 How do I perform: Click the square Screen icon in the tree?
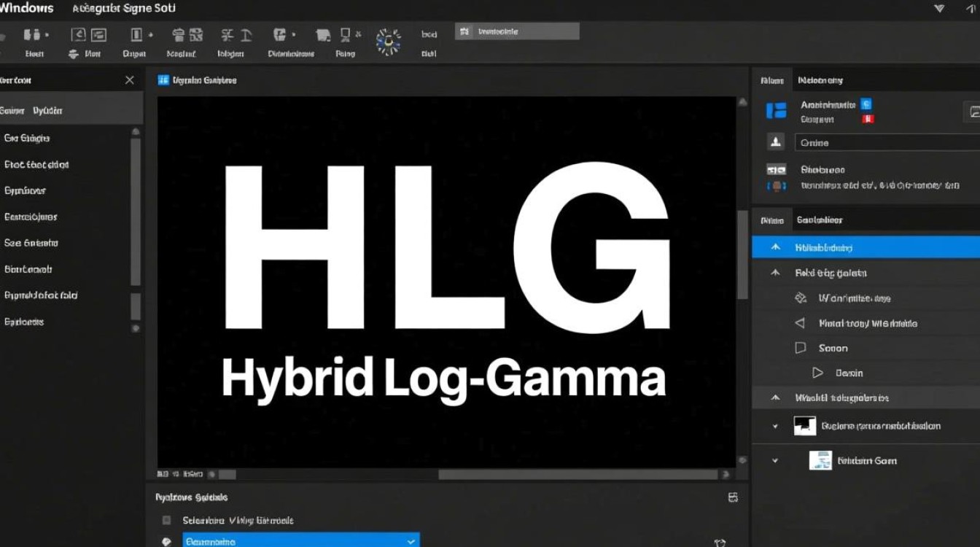[800, 348]
